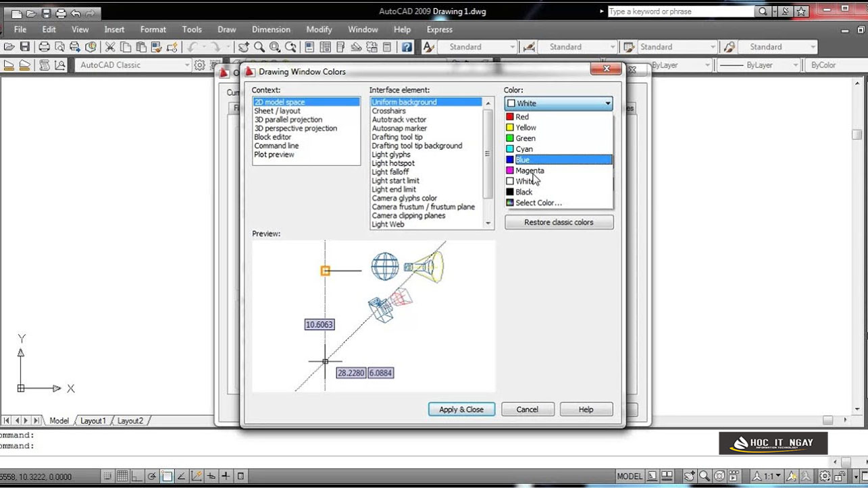Click Save in the quick access toolbar
Image resolution: width=868 pixels, height=488 pixels.
46,13
